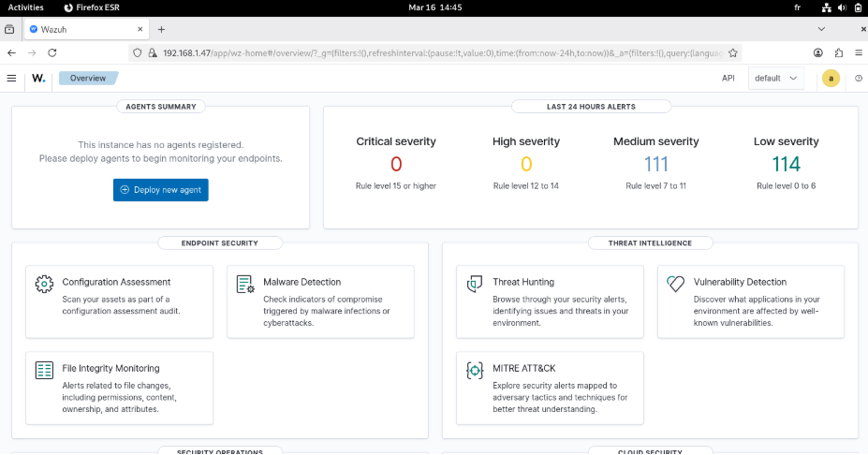The image size is (868, 455).
Task: Click the browser forward arrow
Action: pyautogui.click(x=32, y=52)
